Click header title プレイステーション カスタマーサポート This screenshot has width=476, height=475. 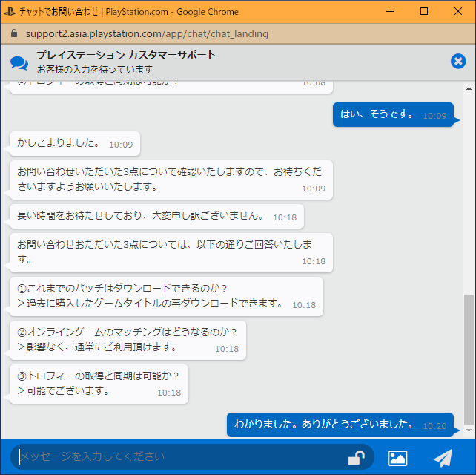(126, 56)
